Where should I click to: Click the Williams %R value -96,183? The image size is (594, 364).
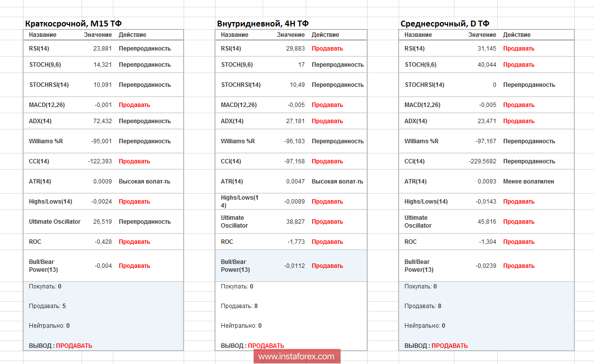[x=295, y=141]
